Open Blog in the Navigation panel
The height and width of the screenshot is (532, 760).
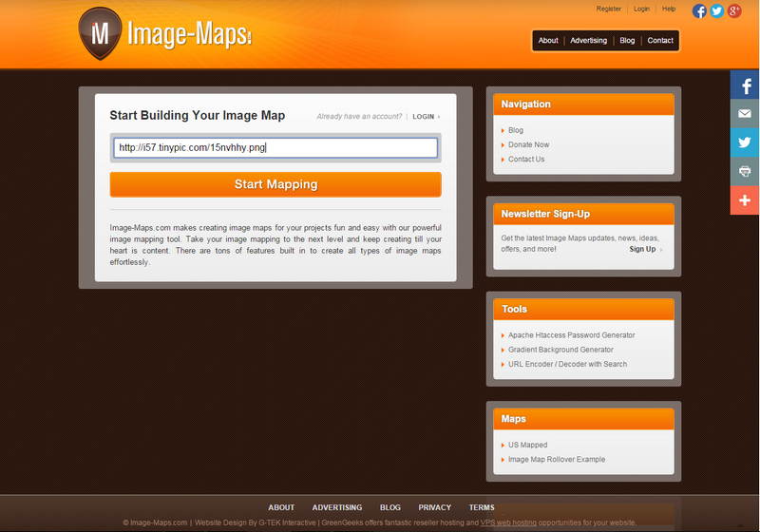pyautogui.click(x=516, y=130)
